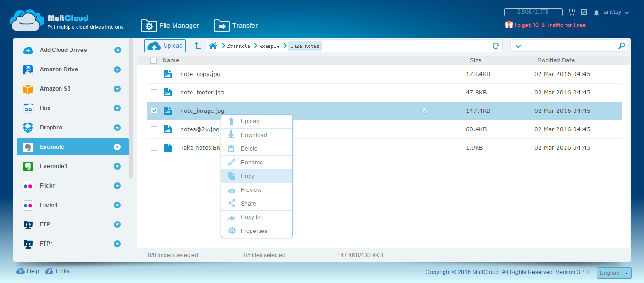The height and width of the screenshot is (283, 644).
Task: Expand the Evernote dropdown arrow
Action: (x=117, y=147)
